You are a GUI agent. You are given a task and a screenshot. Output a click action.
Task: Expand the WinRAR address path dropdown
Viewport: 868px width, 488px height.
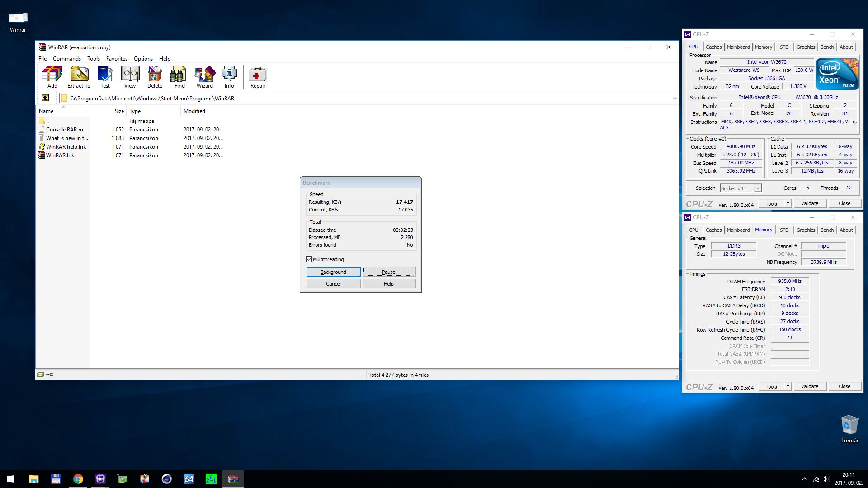[x=675, y=98]
